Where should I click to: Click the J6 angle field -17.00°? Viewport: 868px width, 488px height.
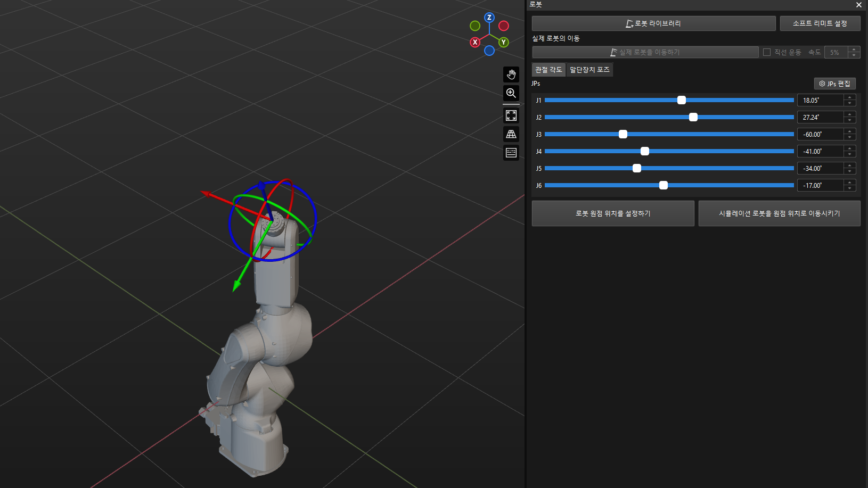[821, 185]
